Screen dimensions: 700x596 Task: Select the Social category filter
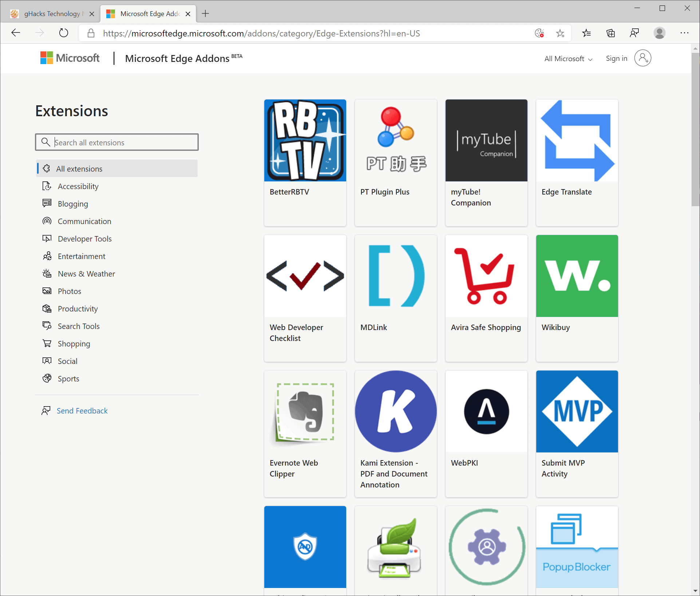click(67, 361)
